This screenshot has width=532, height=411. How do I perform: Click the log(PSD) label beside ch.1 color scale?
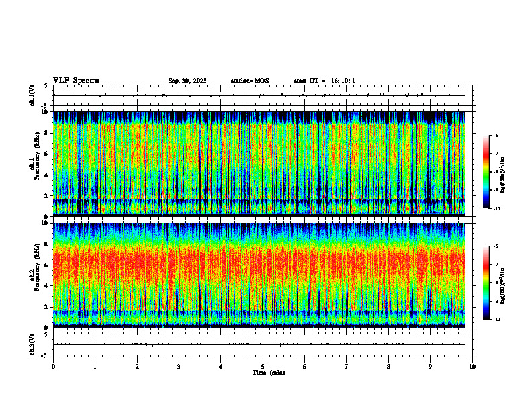504,175
